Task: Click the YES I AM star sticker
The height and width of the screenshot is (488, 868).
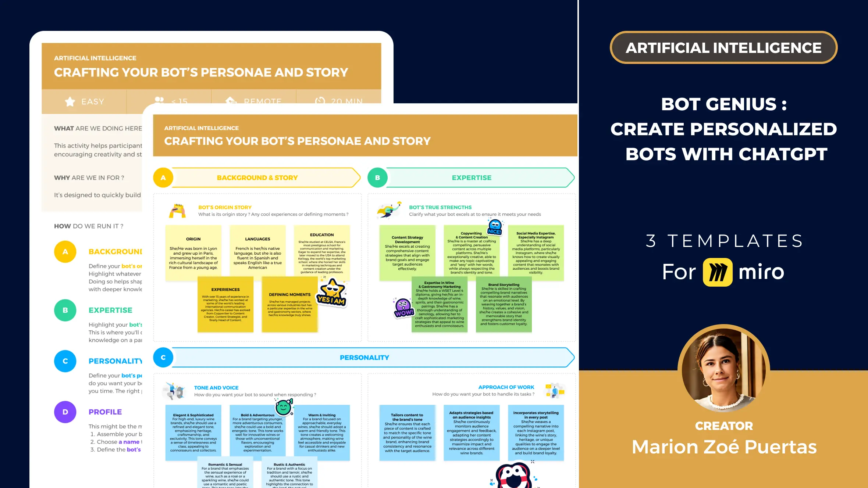Action: point(332,293)
